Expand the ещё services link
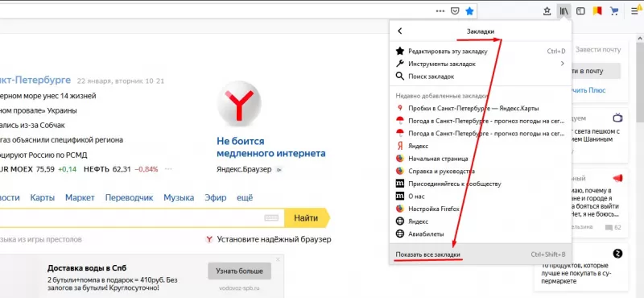Screen dimensions: 644x298 [245, 197]
